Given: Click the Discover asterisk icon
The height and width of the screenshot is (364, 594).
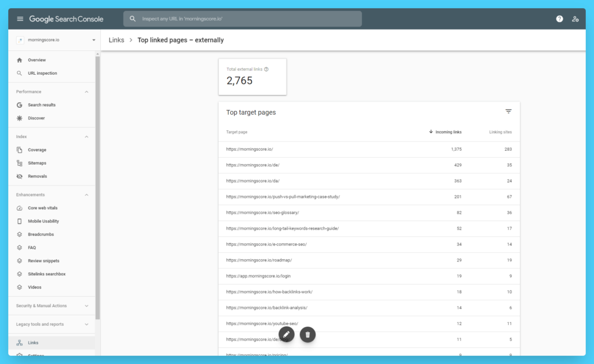Looking at the screenshot, I should click(20, 118).
